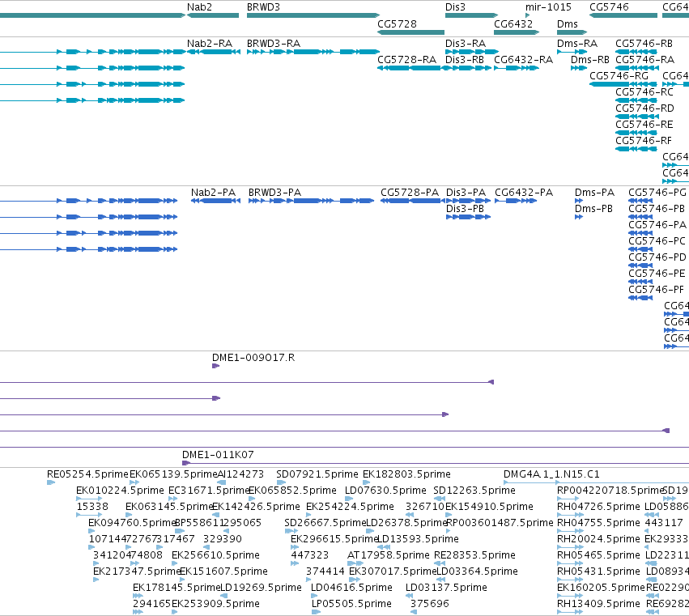Open the BRWD3-RA transcript
689x616 pixels.
(x=313, y=52)
